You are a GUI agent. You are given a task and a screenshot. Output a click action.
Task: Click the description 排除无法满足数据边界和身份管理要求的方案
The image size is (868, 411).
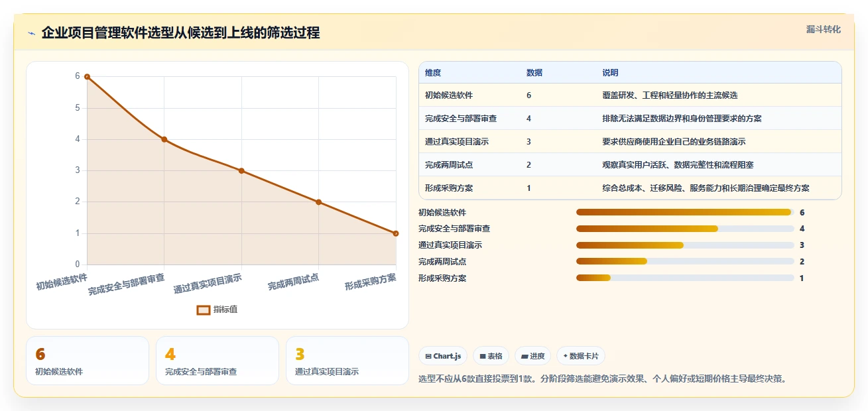tap(682, 119)
